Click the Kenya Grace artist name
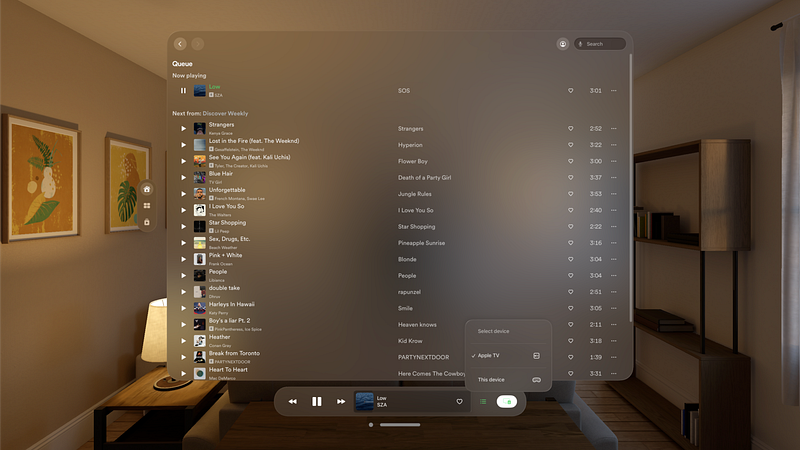 [x=220, y=133]
